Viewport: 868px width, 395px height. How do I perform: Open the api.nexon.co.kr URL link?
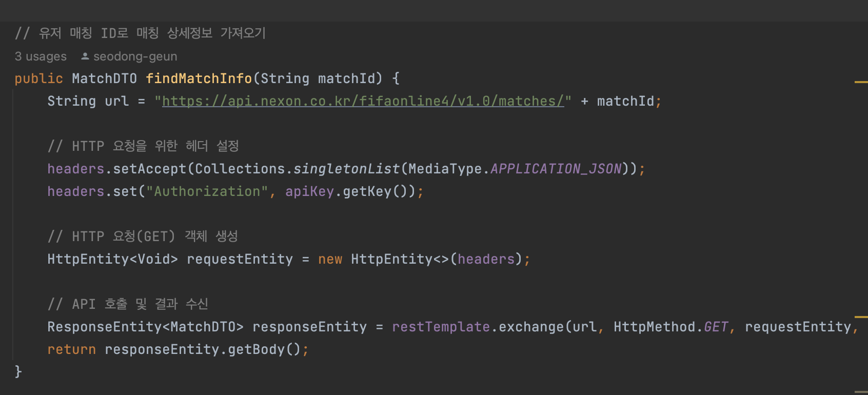(x=363, y=101)
